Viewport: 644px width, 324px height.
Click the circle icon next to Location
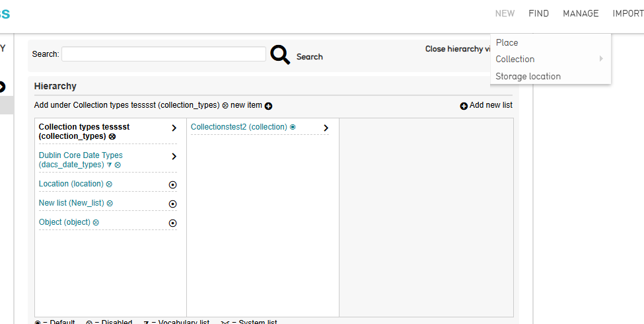173,184
